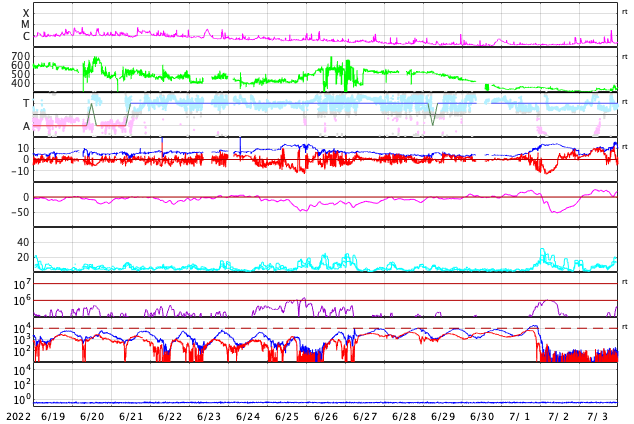Select the 6/25 date label

[287, 417]
